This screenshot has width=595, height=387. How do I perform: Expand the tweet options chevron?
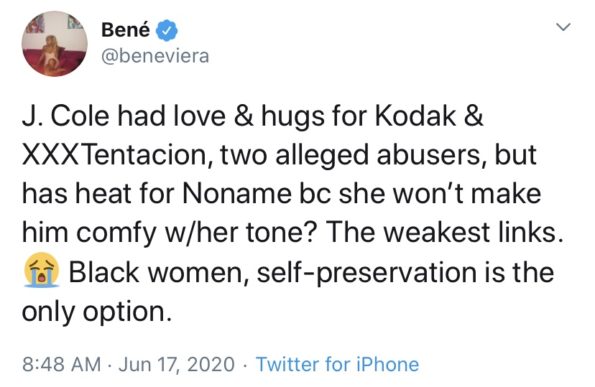point(564,27)
